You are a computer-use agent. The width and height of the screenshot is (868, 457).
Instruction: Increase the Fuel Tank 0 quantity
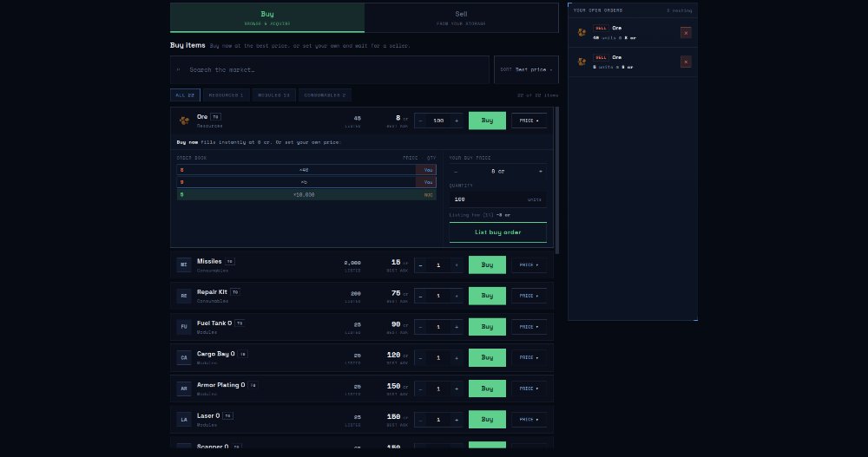(x=457, y=327)
